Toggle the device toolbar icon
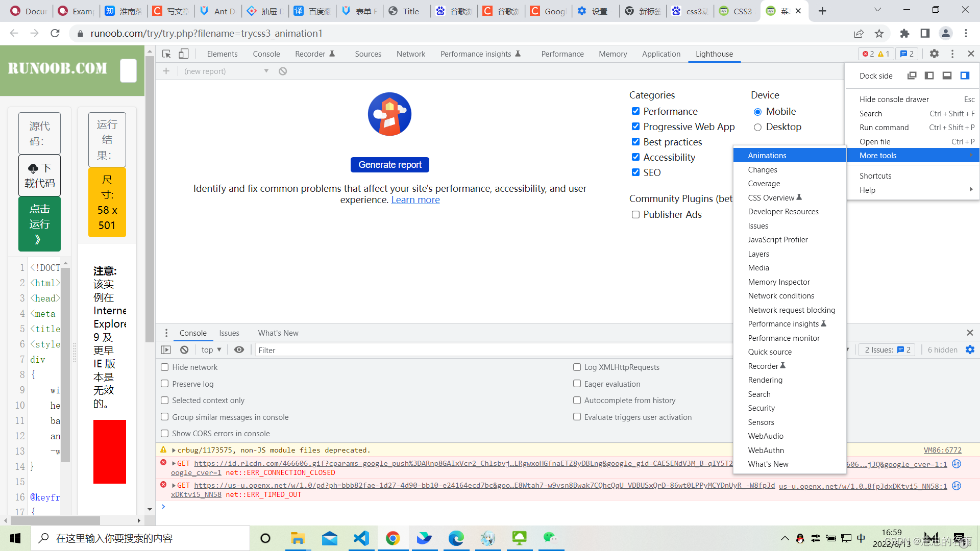 tap(184, 54)
